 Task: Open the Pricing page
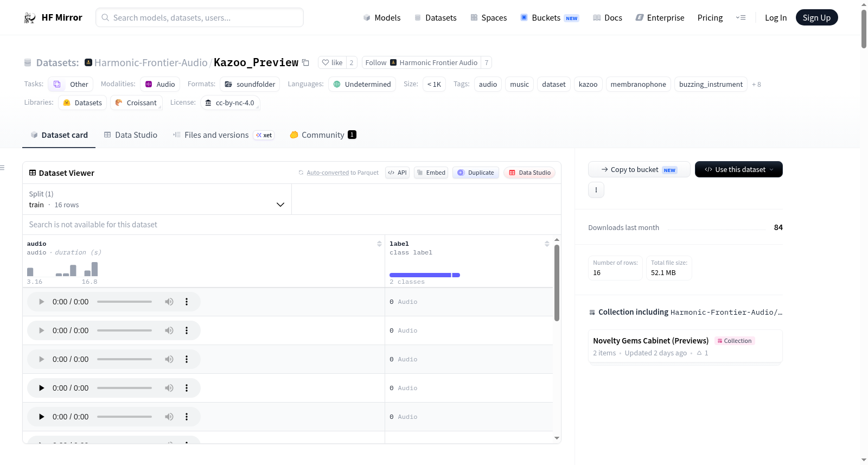click(710, 18)
